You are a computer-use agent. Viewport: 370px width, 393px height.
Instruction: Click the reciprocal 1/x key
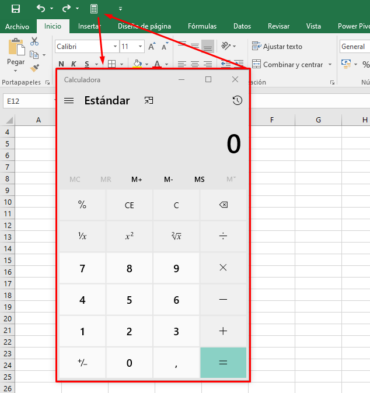coord(82,236)
